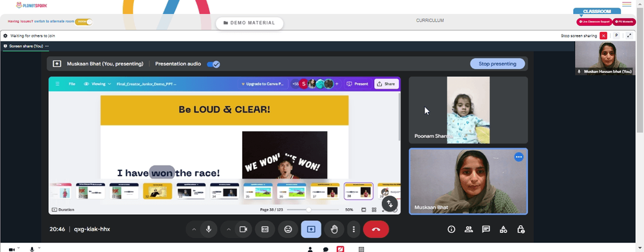
Task: Leave call with red hang-up button
Action: tap(376, 229)
